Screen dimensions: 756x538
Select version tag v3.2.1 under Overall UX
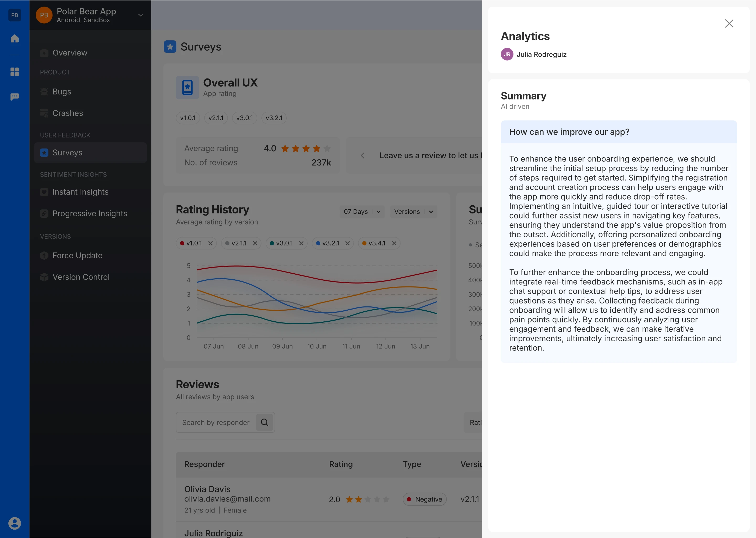274,118
